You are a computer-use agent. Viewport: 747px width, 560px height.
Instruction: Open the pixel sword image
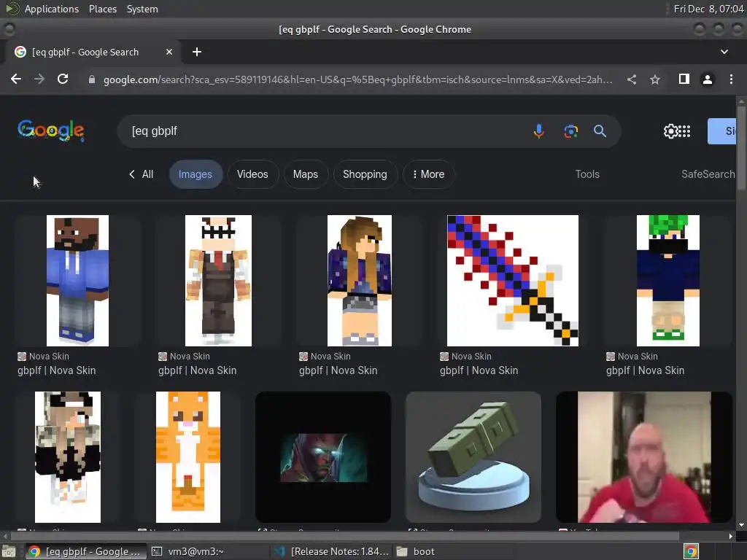(513, 281)
